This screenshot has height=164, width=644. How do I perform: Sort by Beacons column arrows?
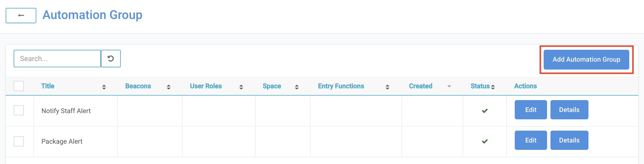[169, 87]
